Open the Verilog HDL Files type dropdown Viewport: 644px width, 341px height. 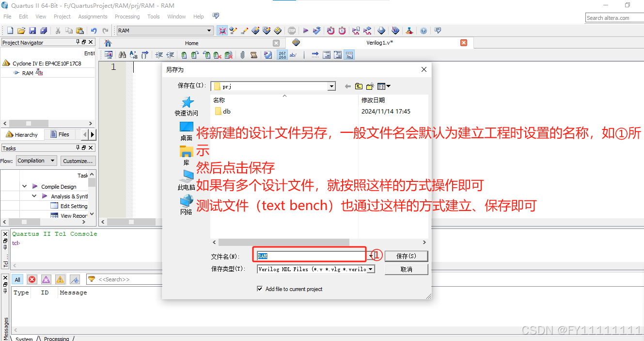[371, 269]
